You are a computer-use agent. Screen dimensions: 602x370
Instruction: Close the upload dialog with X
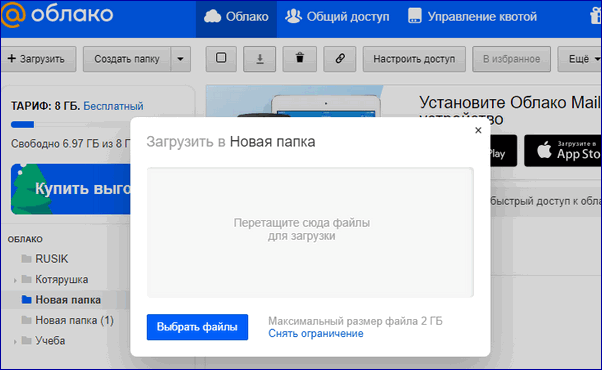(x=478, y=130)
